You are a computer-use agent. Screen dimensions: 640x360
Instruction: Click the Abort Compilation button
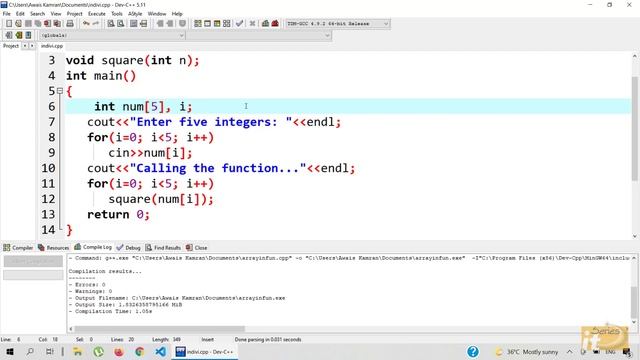click(33, 261)
